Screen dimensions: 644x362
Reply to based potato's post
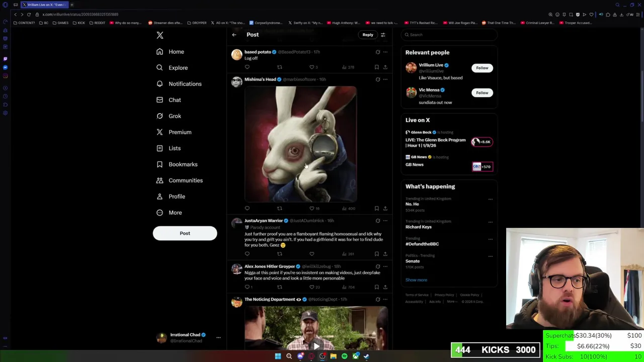[247, 67]
